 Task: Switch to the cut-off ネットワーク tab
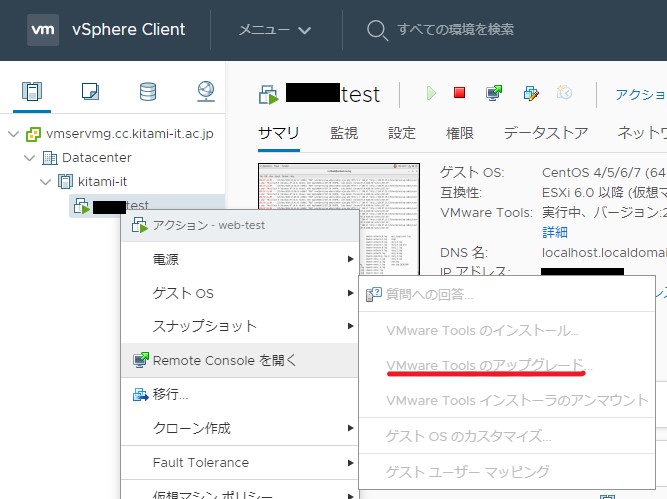pyautogui.click(x=642, y=133)
